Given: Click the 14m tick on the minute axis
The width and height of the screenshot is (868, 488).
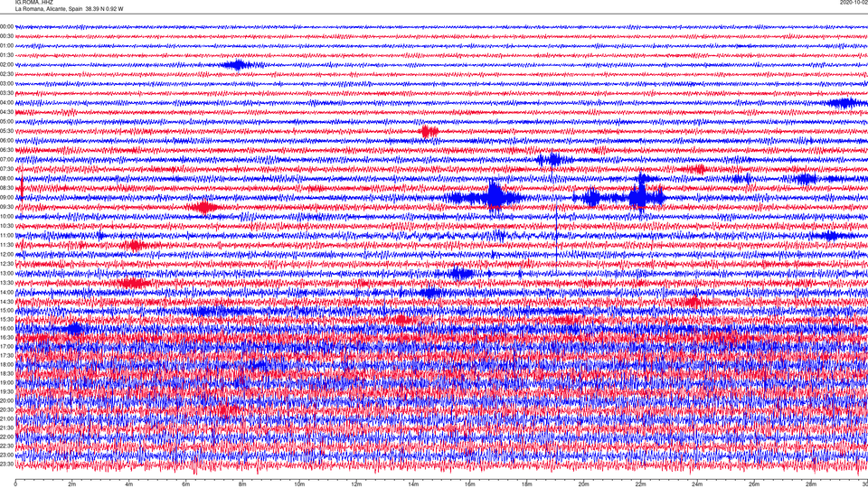Looking at the screenshot, I should coord(413,484).
